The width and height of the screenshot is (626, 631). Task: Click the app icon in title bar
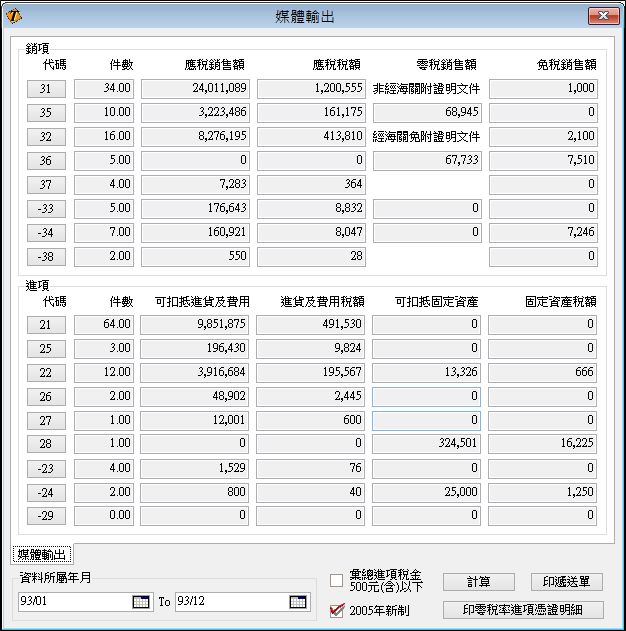[x=14, y=15]
